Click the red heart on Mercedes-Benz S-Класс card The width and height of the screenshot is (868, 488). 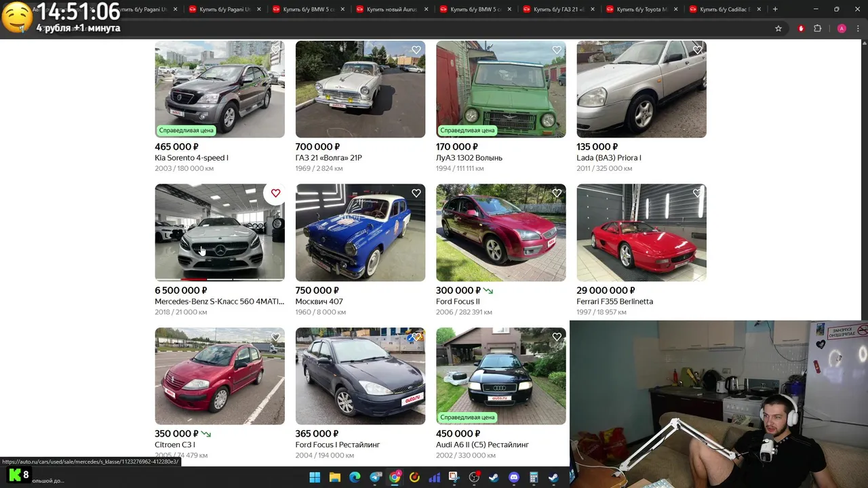click(275, 193)
